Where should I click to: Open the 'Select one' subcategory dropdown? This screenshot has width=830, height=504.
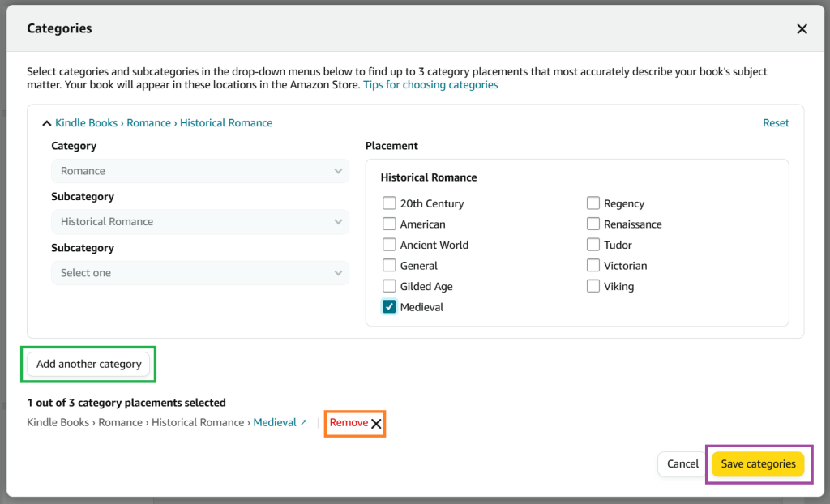coord(199,273)
